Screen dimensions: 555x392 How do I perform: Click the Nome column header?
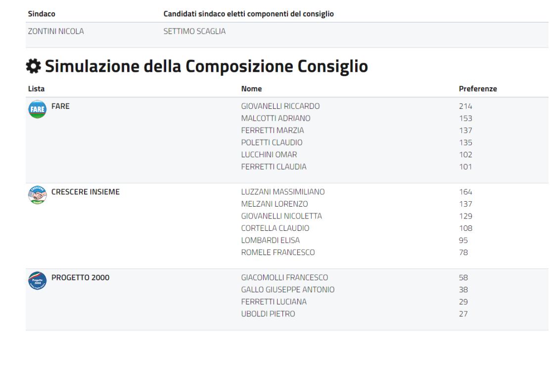pyautogui.click(x=251, y=89)
